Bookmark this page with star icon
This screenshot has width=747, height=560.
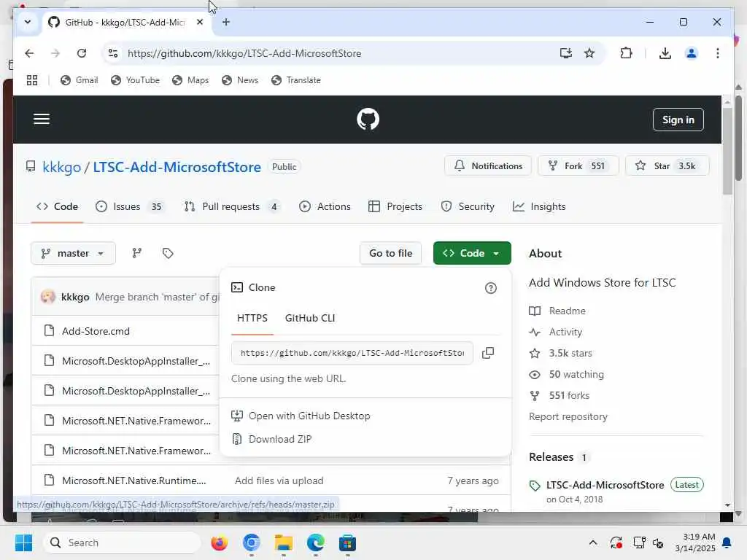pos(589,53)
